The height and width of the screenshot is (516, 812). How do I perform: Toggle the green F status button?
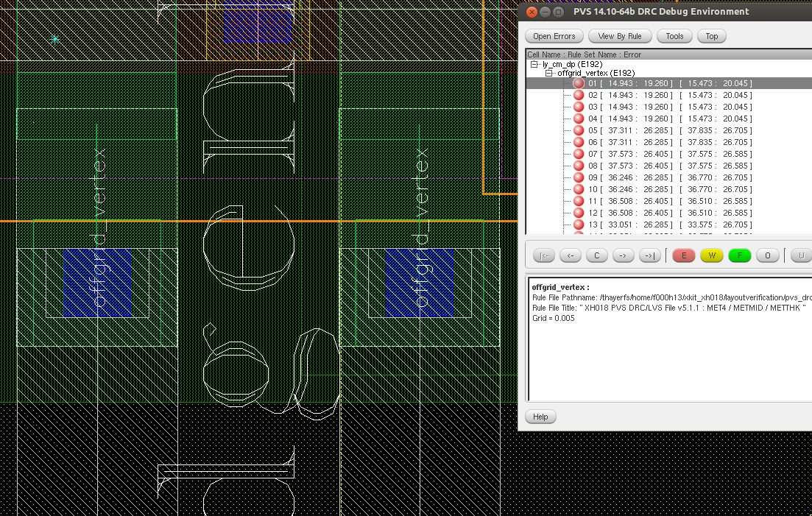(x=740, y=255)
